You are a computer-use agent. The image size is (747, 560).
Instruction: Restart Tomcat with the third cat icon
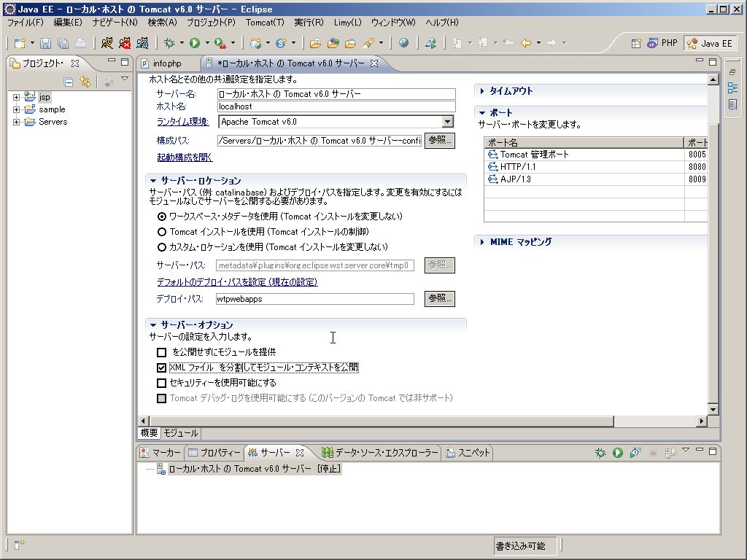[x=142, y=43]
